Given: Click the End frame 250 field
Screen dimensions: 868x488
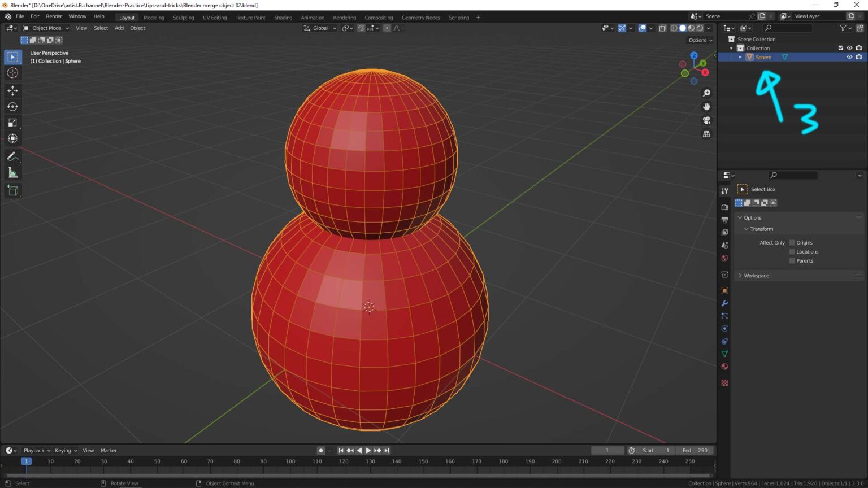Looking at the screenshot, I should [695, 450].
